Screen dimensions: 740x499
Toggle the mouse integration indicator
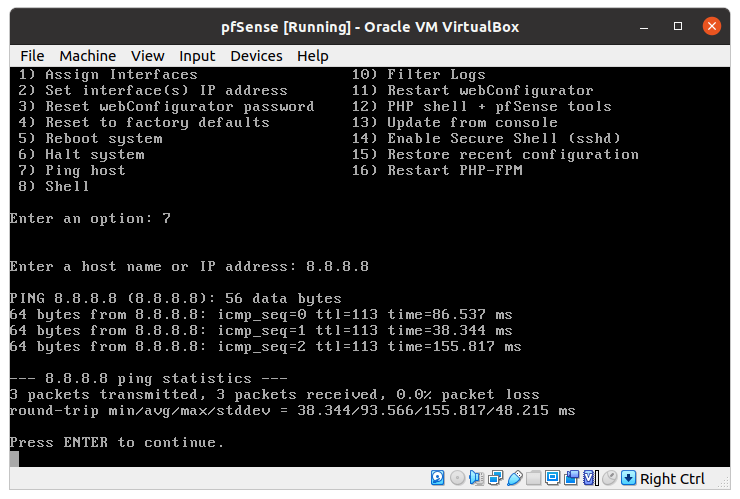pos(609,478)
